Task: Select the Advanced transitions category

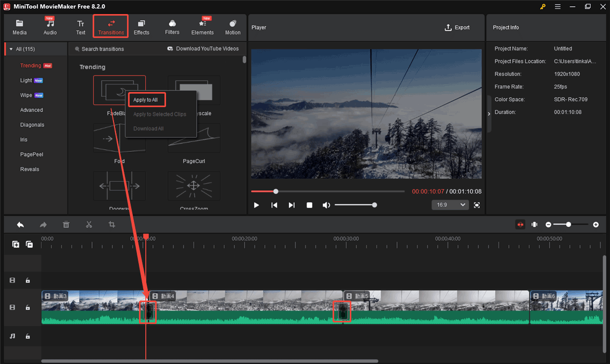Action: click(x=32, y=110)
